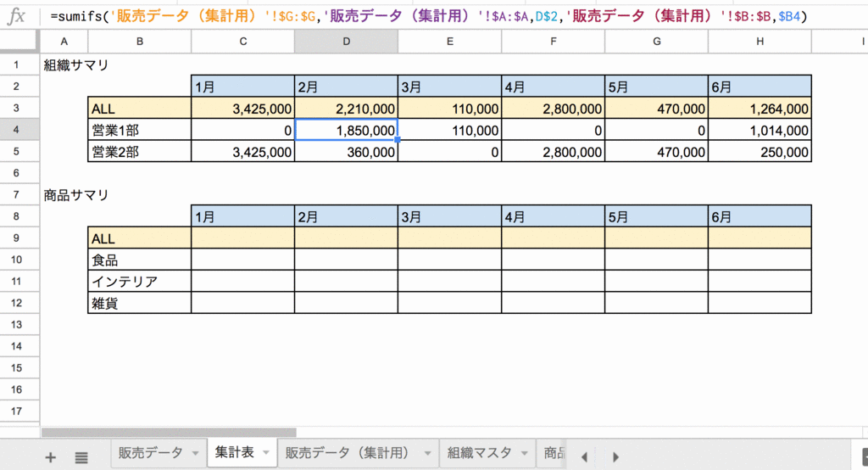This screenshot has width=868, height=470.
Task: Select the select-all corner box
Action: (x=19, y=42)
